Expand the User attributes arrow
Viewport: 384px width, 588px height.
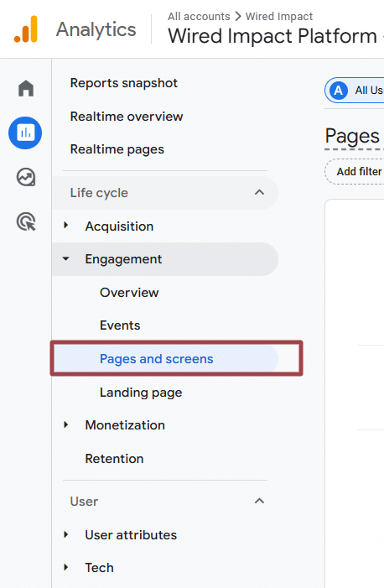[x=66, y=534]
